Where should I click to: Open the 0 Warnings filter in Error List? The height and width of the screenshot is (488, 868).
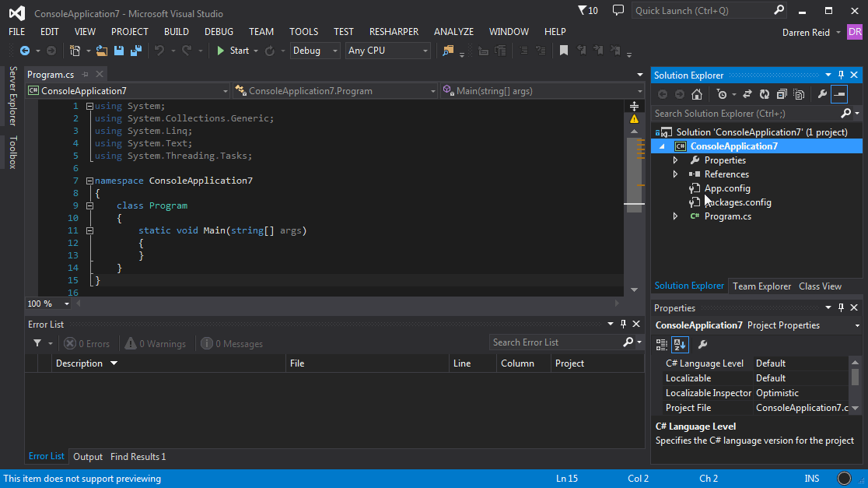coord(156,343)
